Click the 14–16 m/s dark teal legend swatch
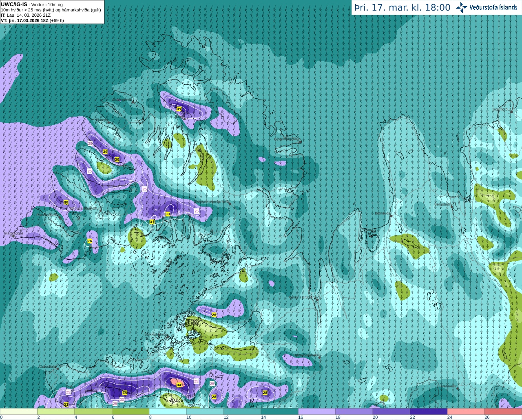This screenshot has height=420, width=522. pos(280,411)
